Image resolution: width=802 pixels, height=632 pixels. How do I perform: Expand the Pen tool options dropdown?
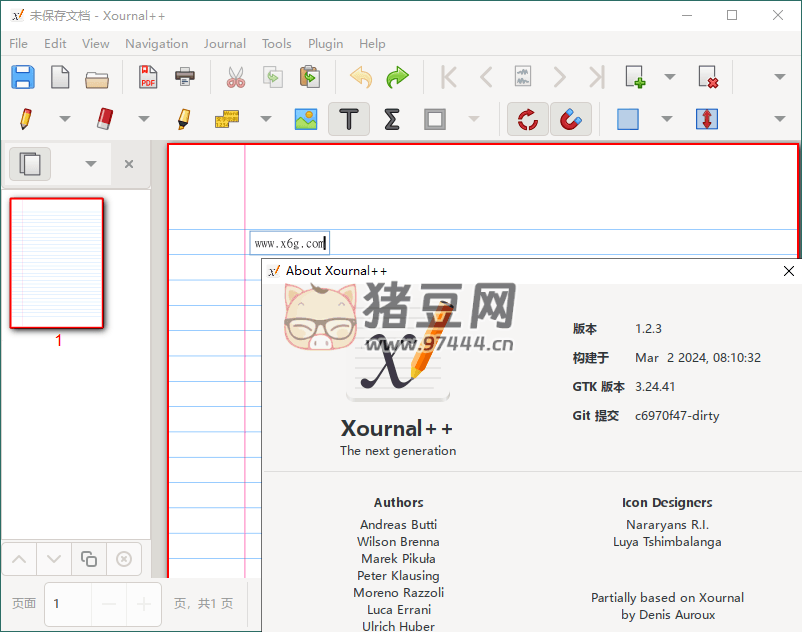(65, 119)
